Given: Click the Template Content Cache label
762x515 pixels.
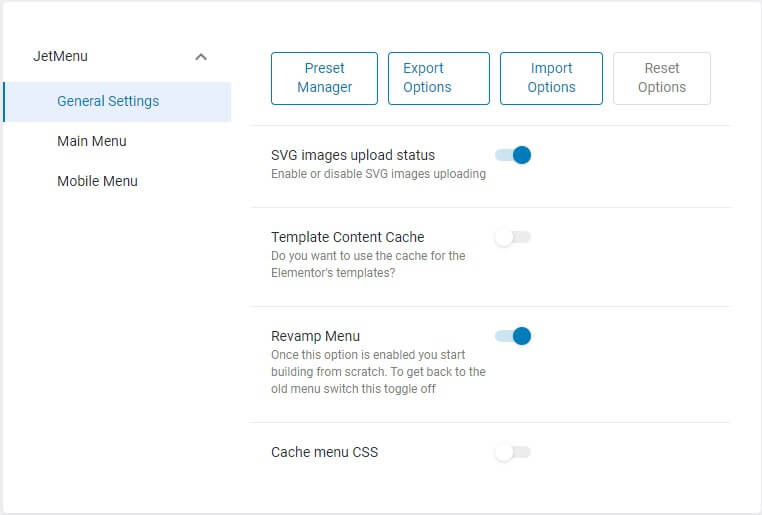Looking at the screenshot, I should click(347, 237).
